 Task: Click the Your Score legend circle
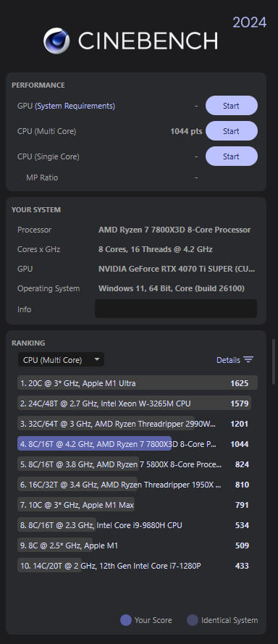(126, 620)
